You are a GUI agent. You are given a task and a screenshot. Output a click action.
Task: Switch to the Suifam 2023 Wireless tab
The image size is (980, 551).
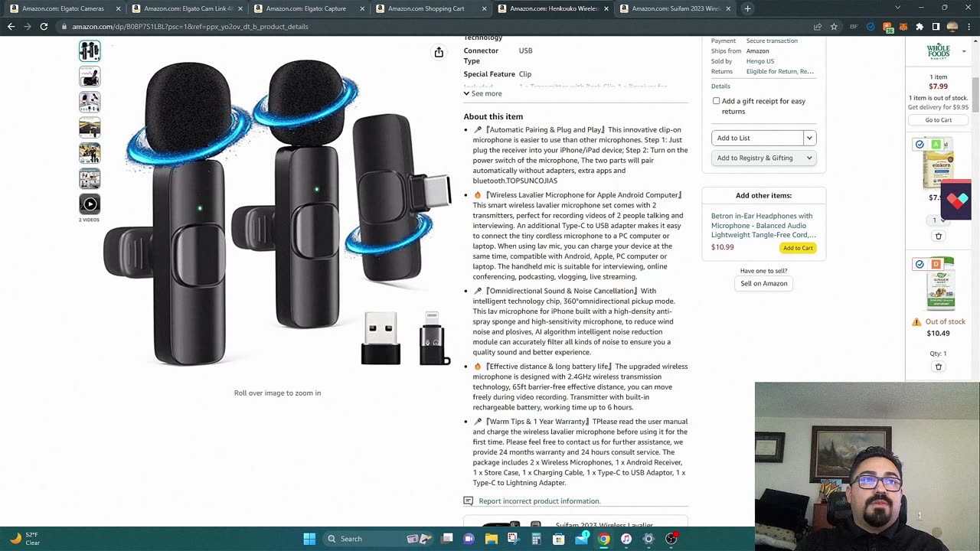pos(675,8)
